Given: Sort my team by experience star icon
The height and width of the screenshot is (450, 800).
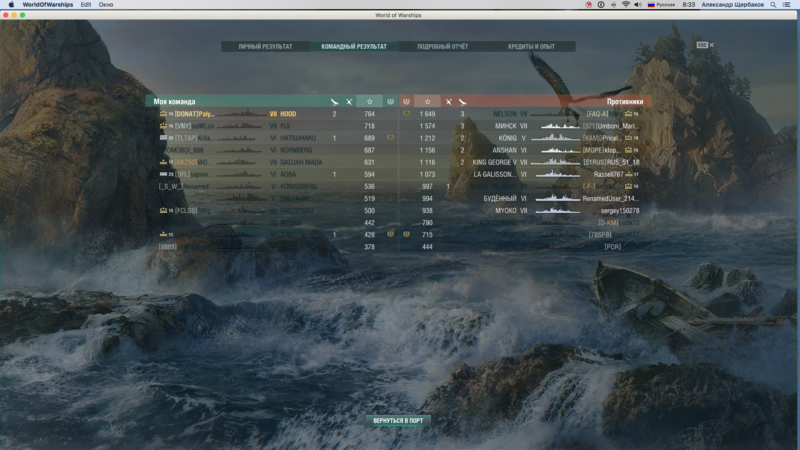Looking at the screenshot, I should click(x=369, y=102).
